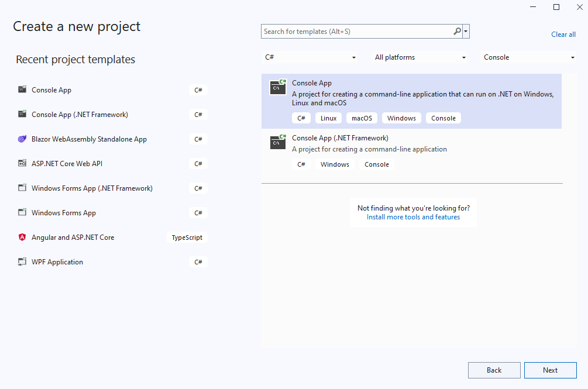
Task: Select the Blazor WebAssembly Standalone App icon
Action: [22, 139]
